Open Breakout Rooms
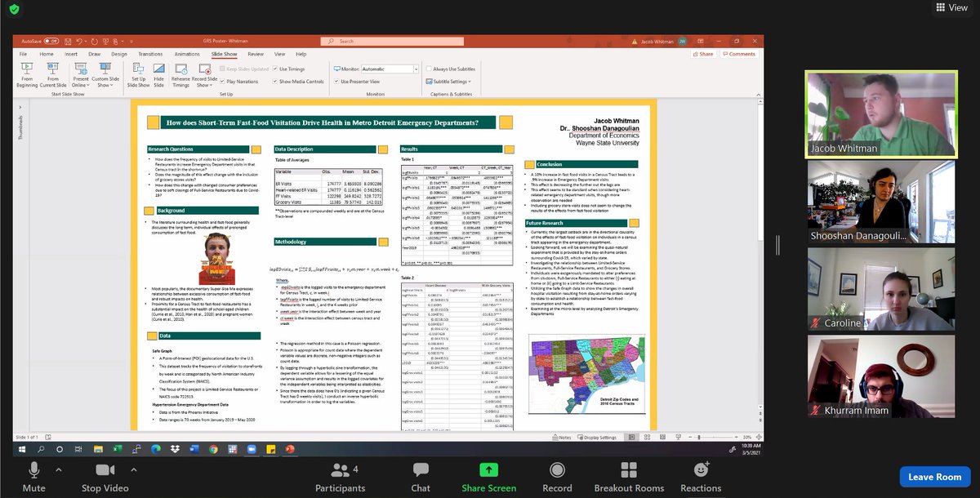This screenshot has width=980, height=498. [x=629, y=475]
